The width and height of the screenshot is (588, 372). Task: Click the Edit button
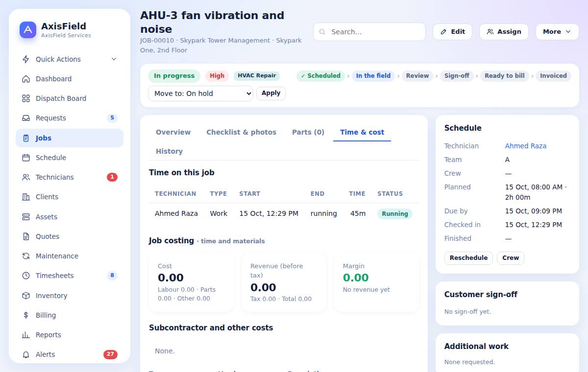click(452, 32)
